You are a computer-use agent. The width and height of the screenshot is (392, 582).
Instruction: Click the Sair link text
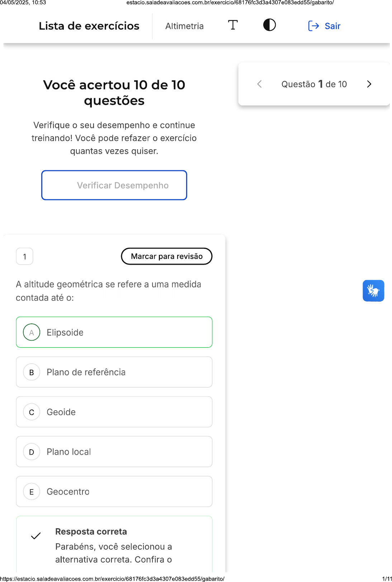pos(332,26)
